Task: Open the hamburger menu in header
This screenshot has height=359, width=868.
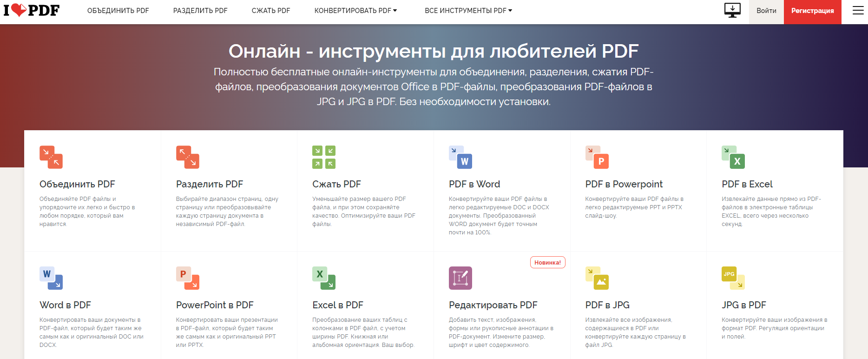Action: pyautogui.click(x=858, y=10)
